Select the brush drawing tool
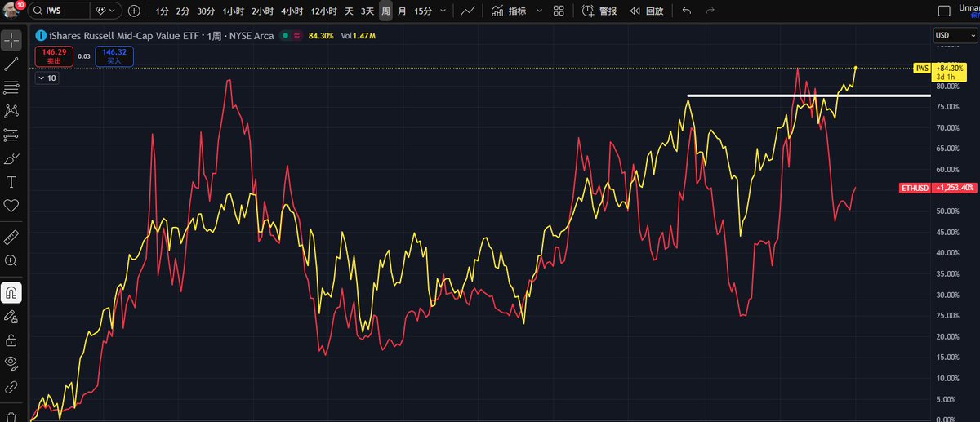This screenshot has height=422, width=980. (x=11, y=158)
